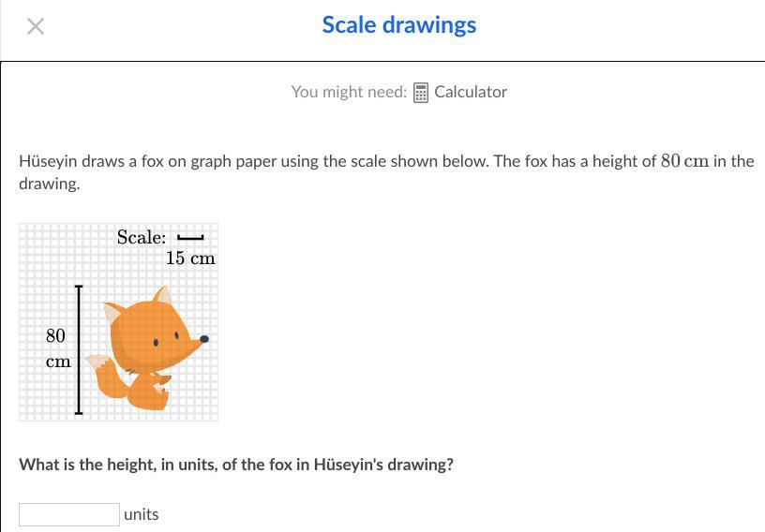
Task: Click the "Scale:" label on graph
Action: [x=142, y=238]
